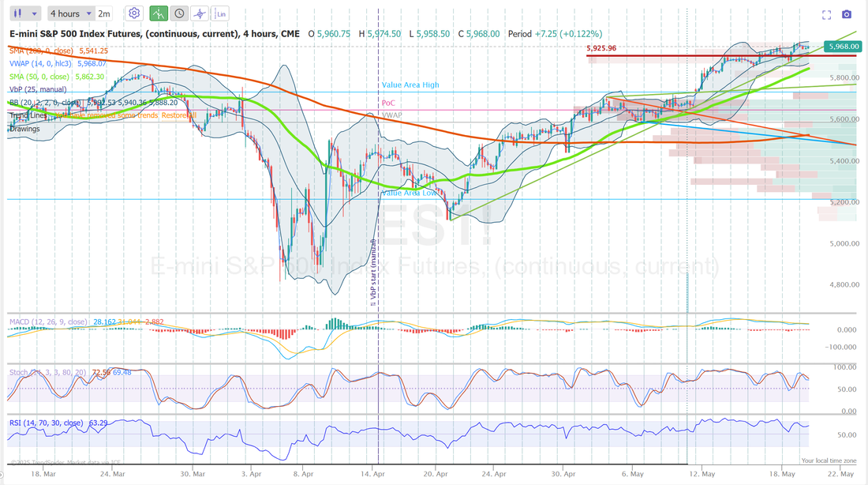Viewport: 868px width, 485px height.
Task: Click the SMA (50, 0, close) indicator label
Action: 39,77
